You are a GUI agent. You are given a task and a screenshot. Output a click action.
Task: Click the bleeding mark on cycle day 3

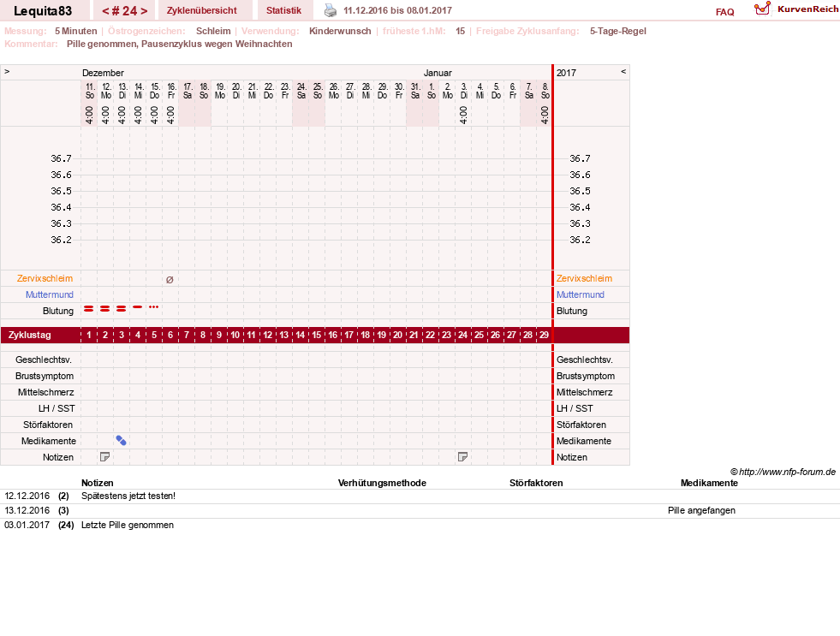(121, 308)
